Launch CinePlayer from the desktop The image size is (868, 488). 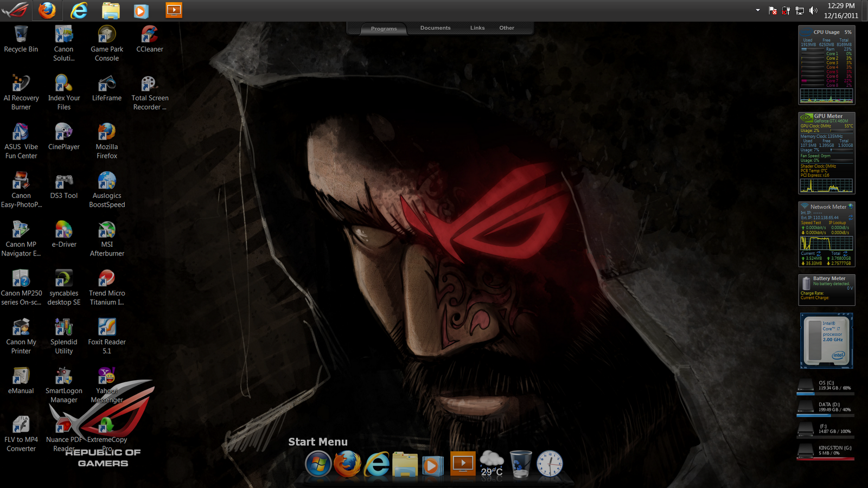tap(64, 137)
